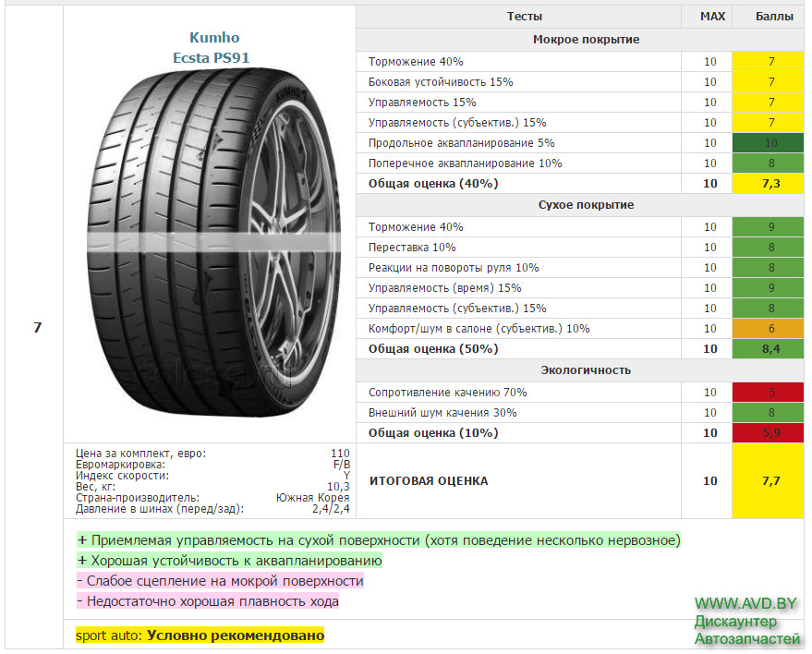
Task: Select 'Поперечное аквапланирование 10%' row label
Action: (465, 163)
